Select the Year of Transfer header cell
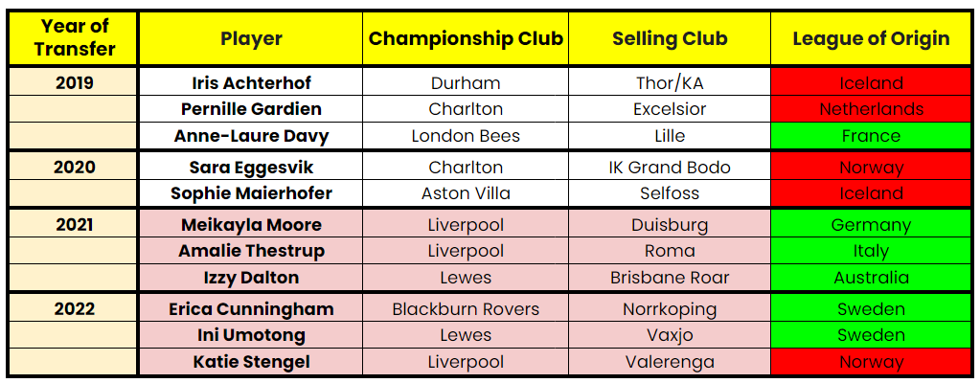This screenshot has width=980, height=383. pos(74,39)
